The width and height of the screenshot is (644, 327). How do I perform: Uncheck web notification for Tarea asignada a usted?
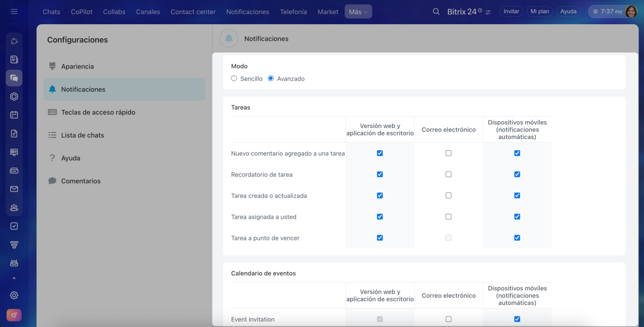[x=380, y=217]
